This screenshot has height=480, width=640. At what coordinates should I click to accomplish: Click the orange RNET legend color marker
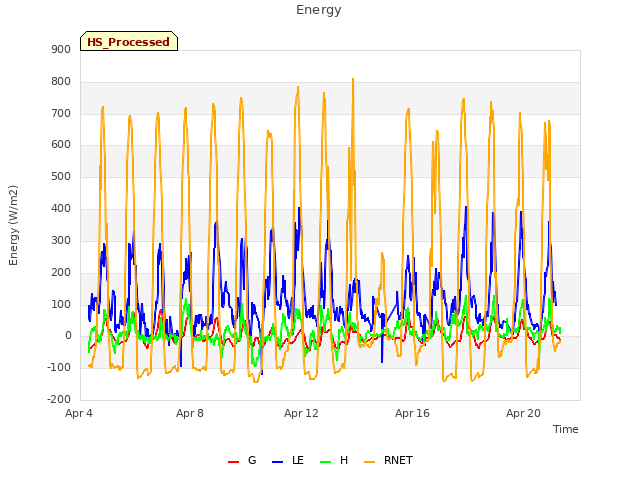pos(369,462)
